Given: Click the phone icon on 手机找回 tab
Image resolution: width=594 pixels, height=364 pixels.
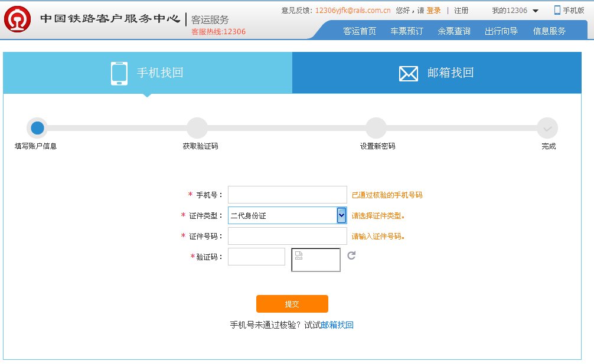Looking at the screenshot, I should pos(119,73).
